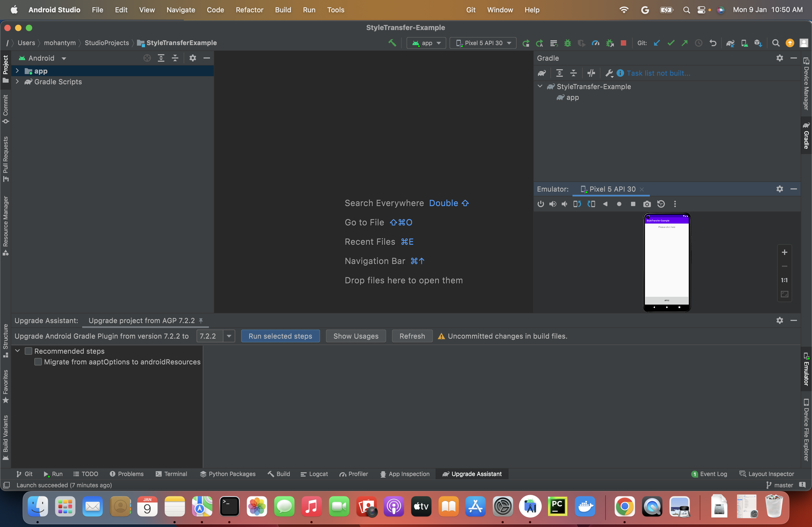Pin the Upgrade project from AGP 7.2.2 tab
This screenshot has width=812, height=527.
coord(201,320)
